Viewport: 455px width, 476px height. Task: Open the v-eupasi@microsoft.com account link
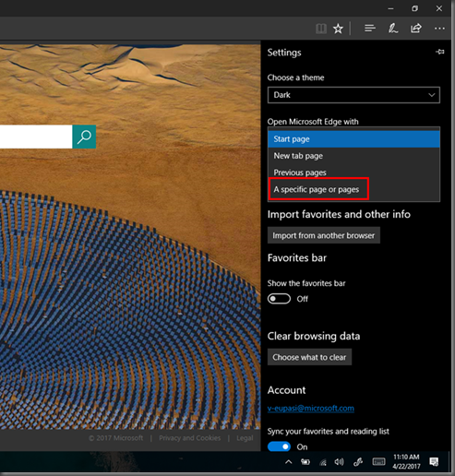[x=311, y=409]
